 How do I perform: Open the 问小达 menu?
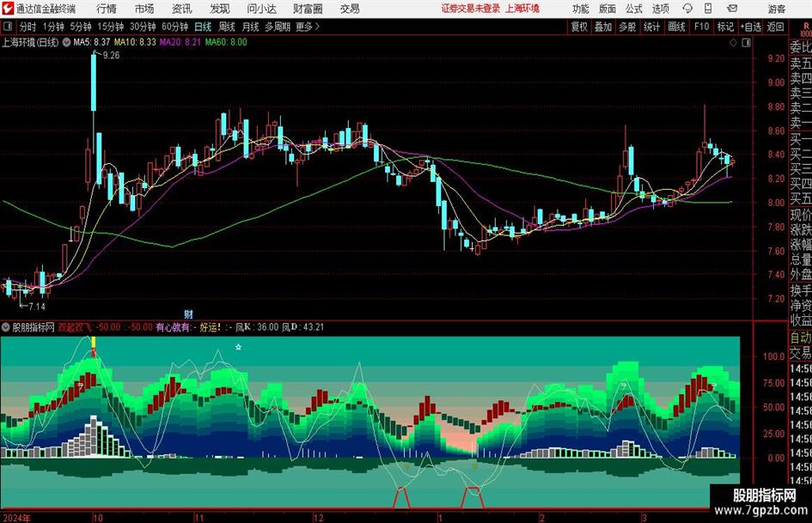click(261, 9)
